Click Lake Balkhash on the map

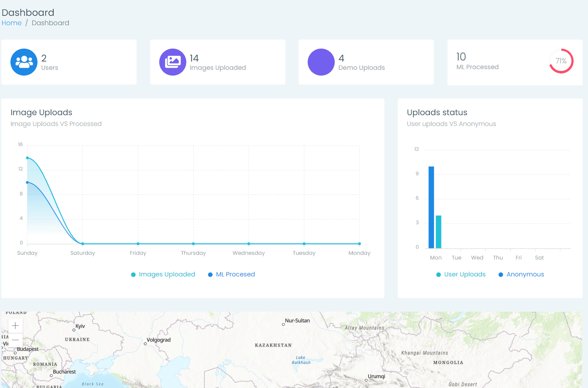click(x=300, y=360)
